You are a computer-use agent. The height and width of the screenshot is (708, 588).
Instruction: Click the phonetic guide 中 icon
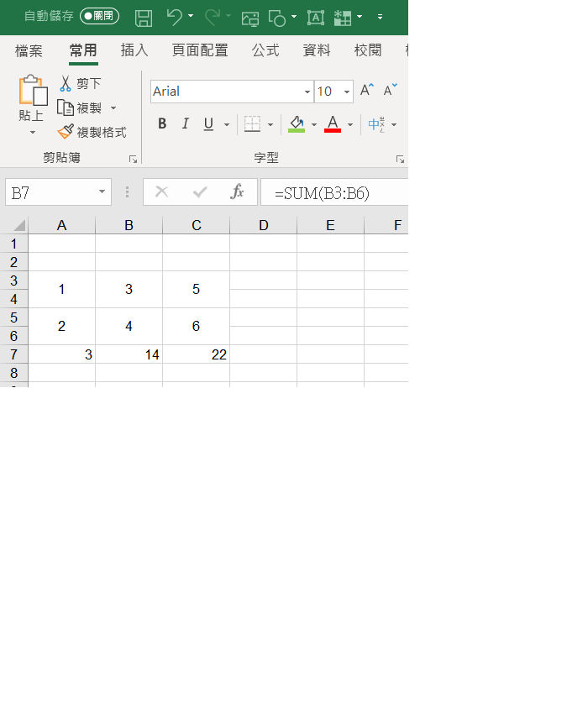click(376, 124)
